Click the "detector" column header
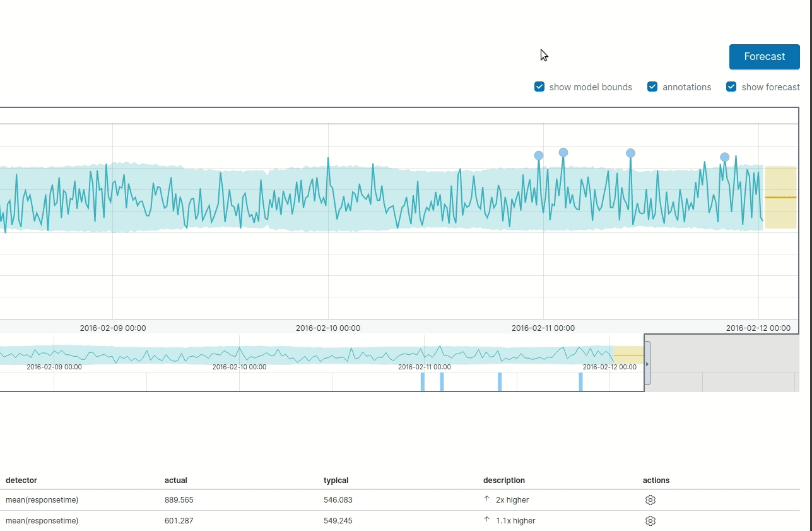 [x=21, y=480]
